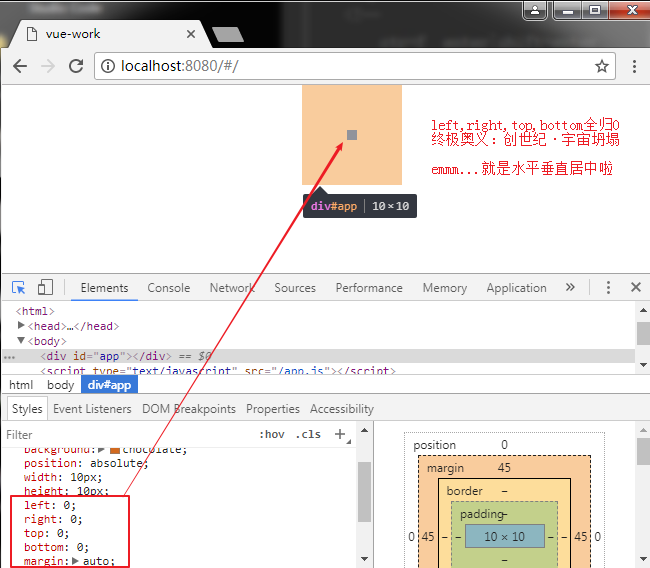650x568 pixels.
Task: Bookmark this page with the star icon
Action: click(601, 66)
